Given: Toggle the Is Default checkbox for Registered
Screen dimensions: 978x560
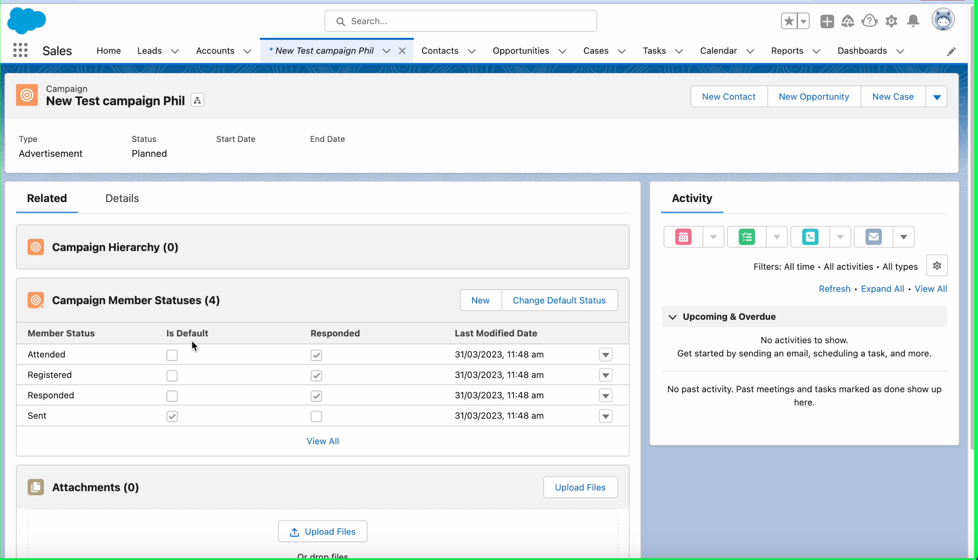Looking at the screenshot, I should pyautogui.click(x=172, y=375).
